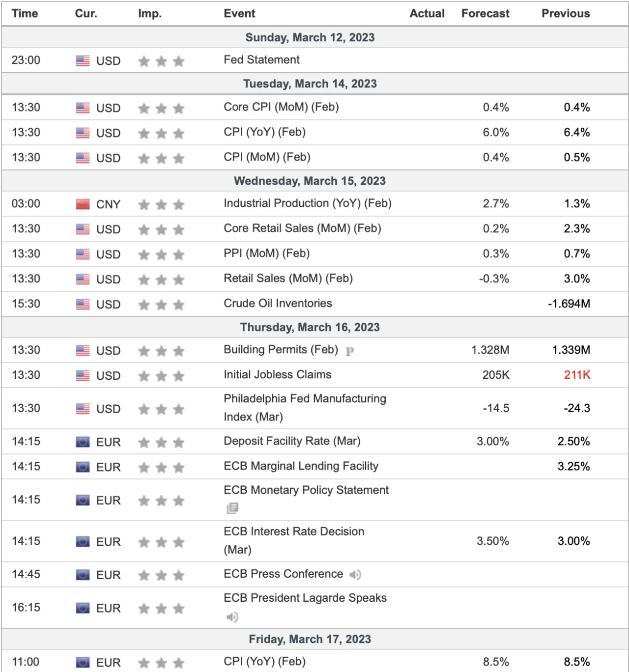Open Core CPI (MoM) (Feb) event
Image resolution: width=629 pixels, height=672 pixels.
point(281,107)
